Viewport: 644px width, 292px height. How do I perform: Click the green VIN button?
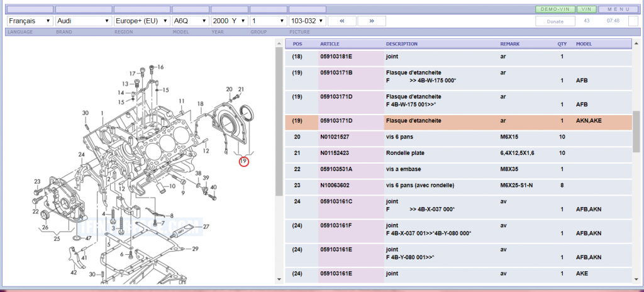coord(586,9)
